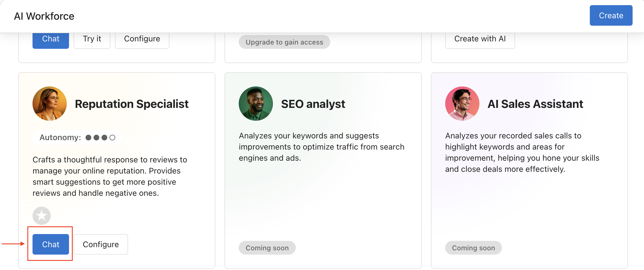Image resolution: width=644 pixels, height=270 pixels.
Task: Click Create with AI button
Action: pos(480,39)
